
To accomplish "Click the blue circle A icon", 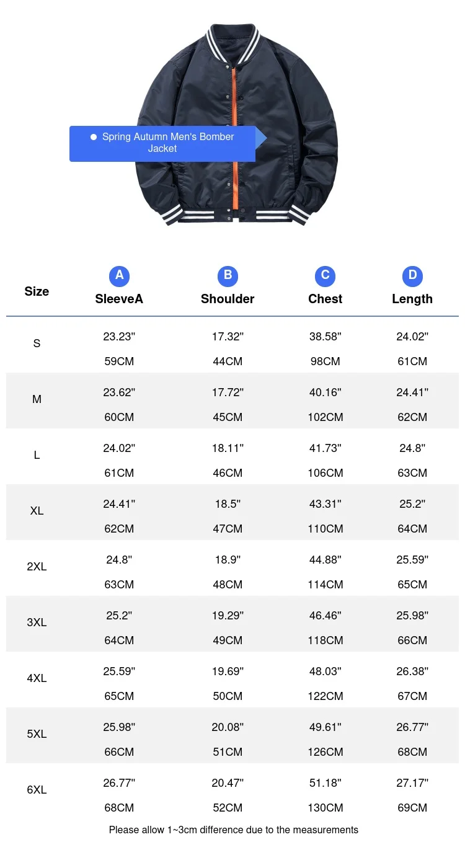I will pos(119,275).
